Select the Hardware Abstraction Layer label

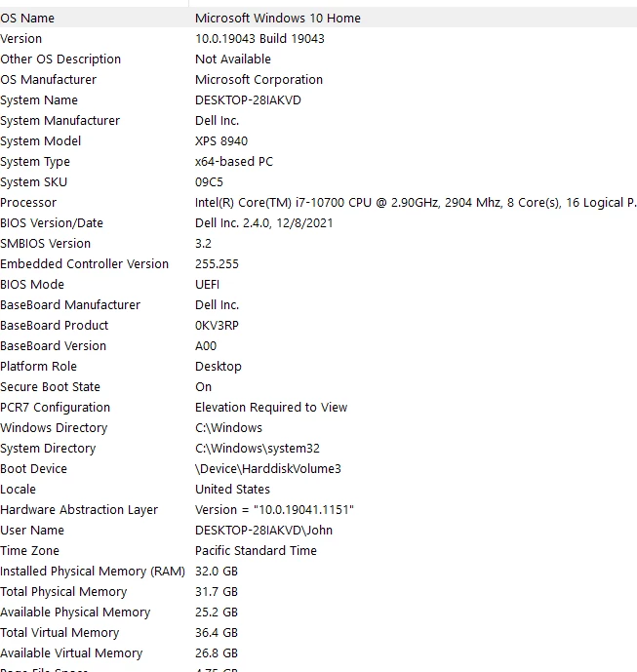[x=79, y=510]
